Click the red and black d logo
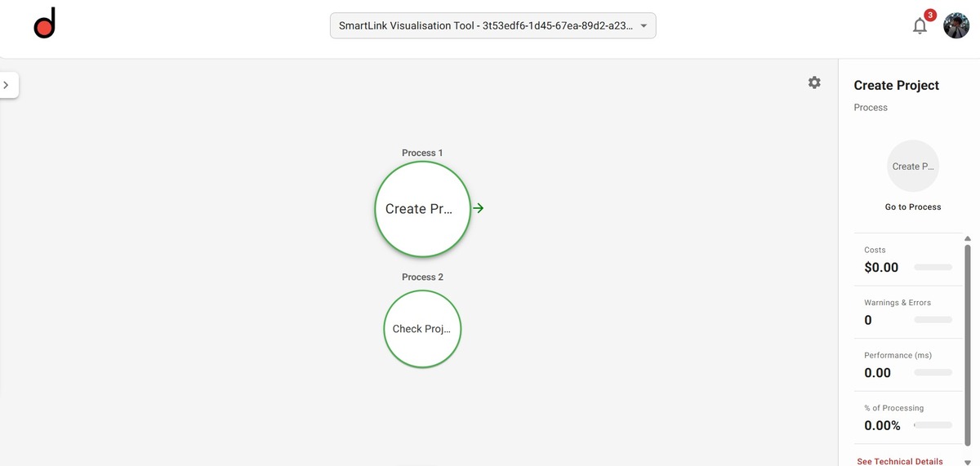Image resolution: width=980 pixels, height=466 pixels. click(44, 25)
